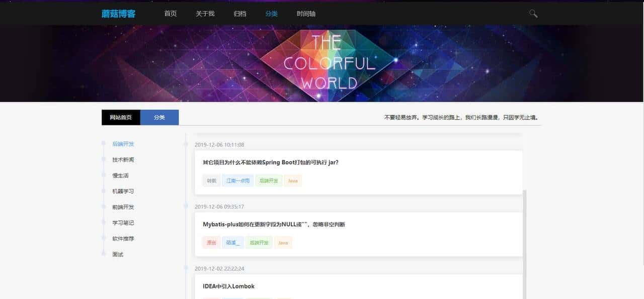Click the orange Java tag on Spring Boot article
This screenshot has width=644, height=299.
[293, 180]
